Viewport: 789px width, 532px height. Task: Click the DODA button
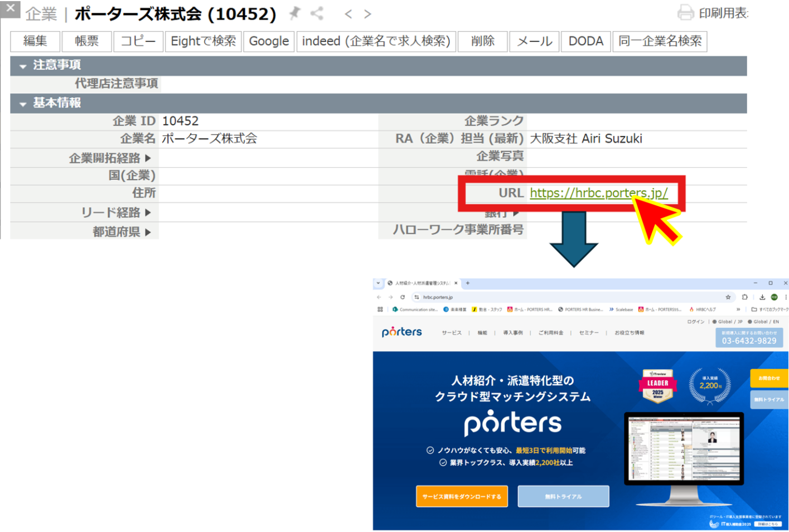585,41
